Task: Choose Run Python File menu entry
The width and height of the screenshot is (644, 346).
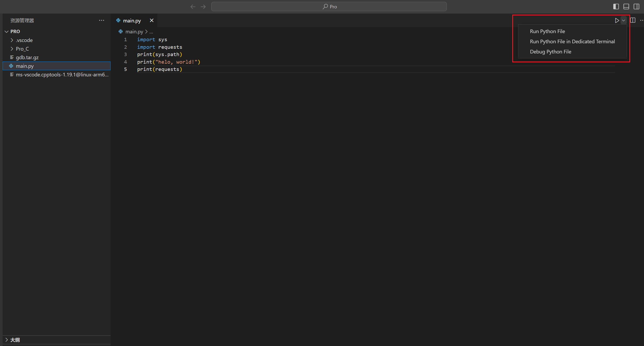Action: click(x=572, y=31)
